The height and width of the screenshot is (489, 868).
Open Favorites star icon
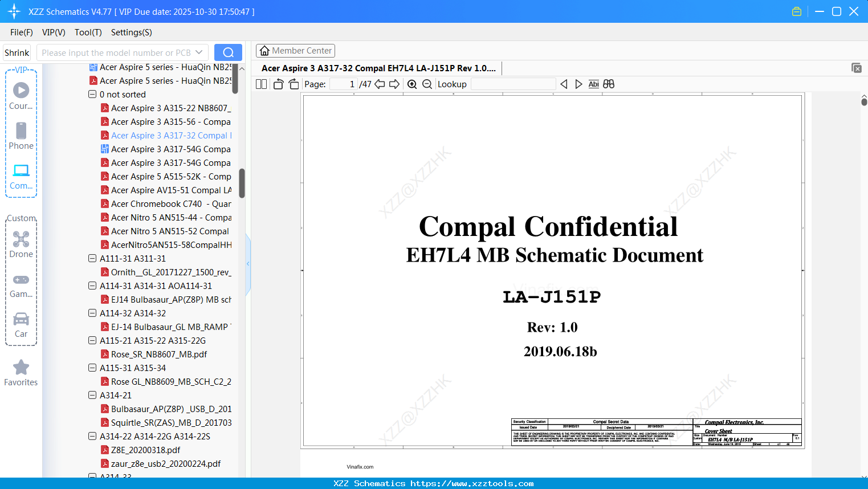pos(21,373)
